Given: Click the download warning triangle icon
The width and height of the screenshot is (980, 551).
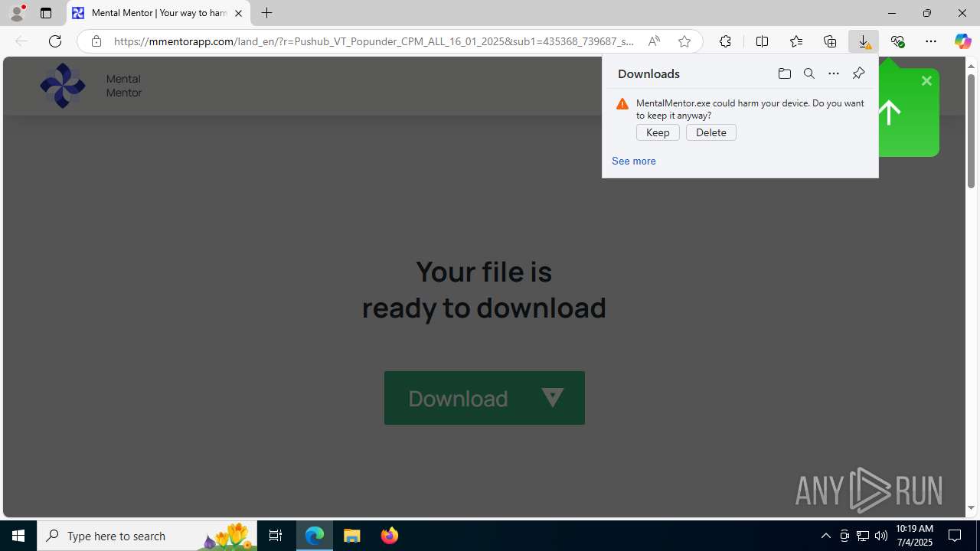Looking at the screenshot, I should [622, 104].
